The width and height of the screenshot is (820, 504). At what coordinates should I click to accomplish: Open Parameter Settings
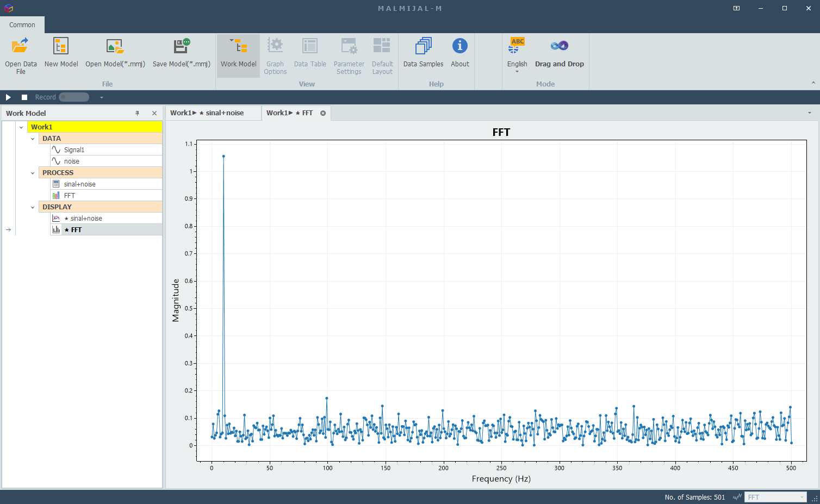[349, 55]
